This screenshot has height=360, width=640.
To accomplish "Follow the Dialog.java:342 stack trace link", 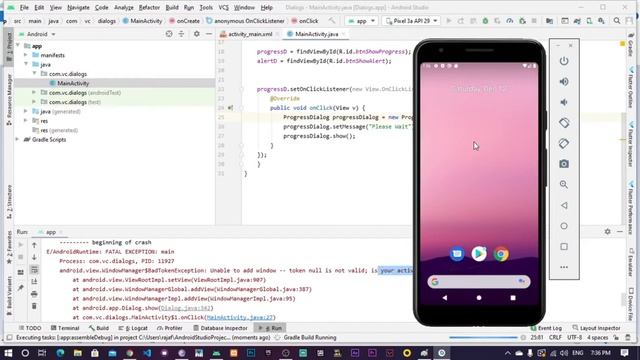I will (x=186, y=308).
